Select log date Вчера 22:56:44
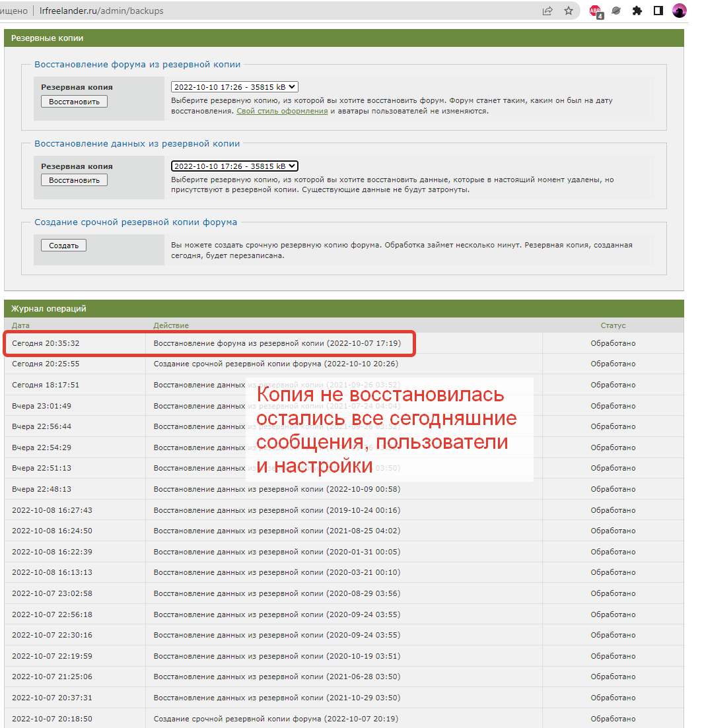The image size is (702, 728). pos(42,426)
